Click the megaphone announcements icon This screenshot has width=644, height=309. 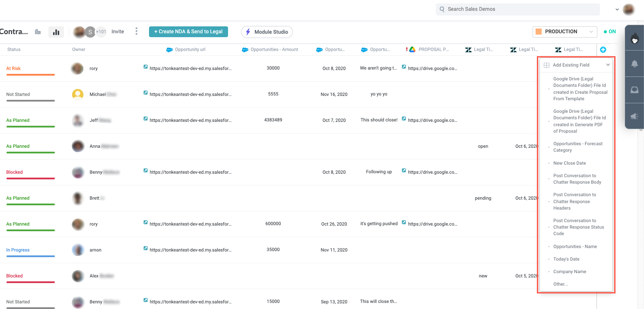(x=634, y=116)
